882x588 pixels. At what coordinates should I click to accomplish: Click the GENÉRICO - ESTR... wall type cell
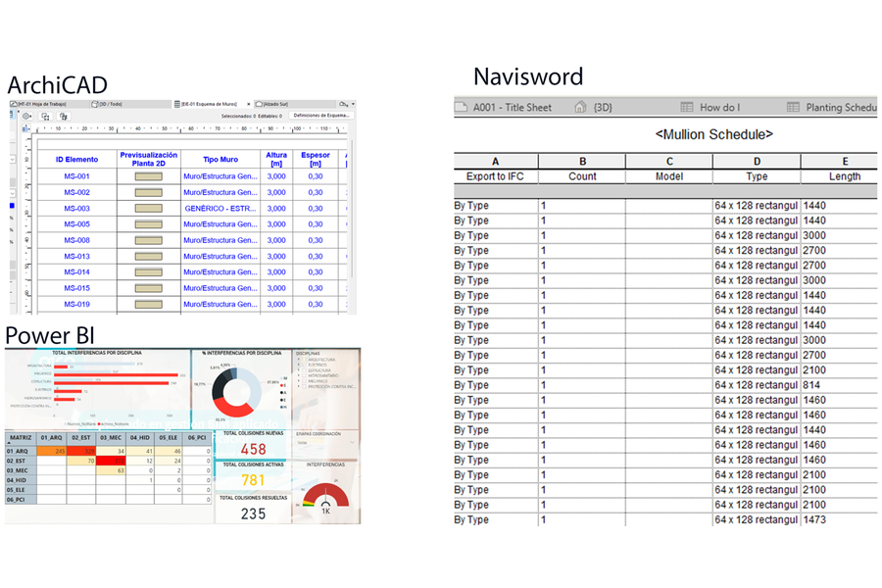click(x=220, y=208)
